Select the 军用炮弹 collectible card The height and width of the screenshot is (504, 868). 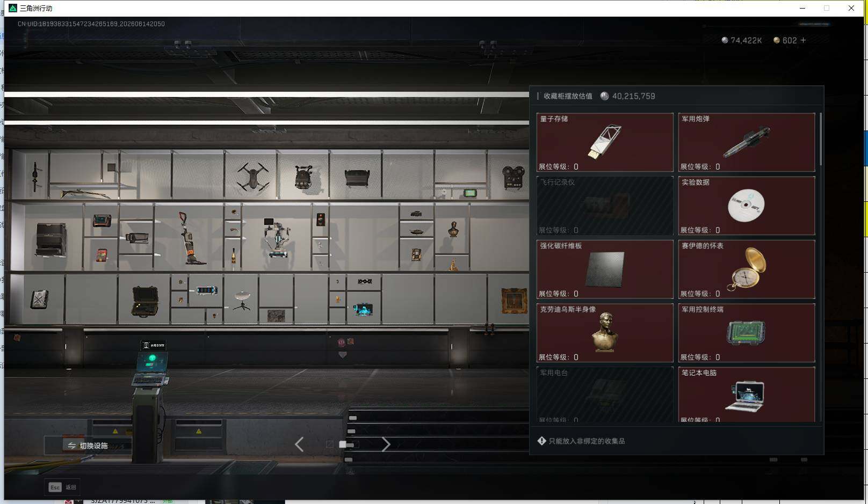click(747, 142)
